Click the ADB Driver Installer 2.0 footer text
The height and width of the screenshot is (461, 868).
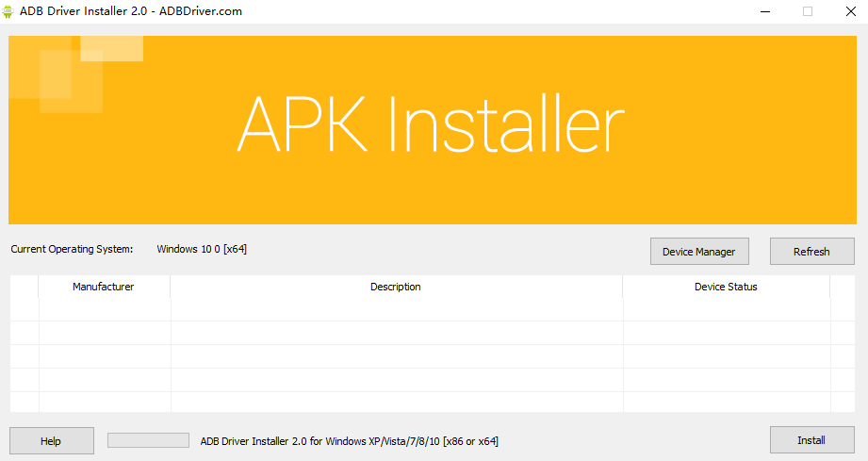point(349,440)
